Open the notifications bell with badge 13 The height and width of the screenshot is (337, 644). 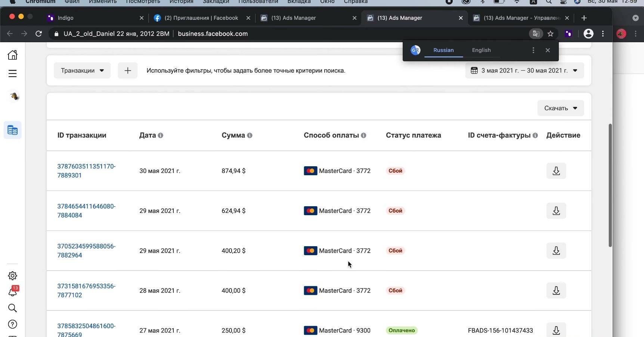13,291
